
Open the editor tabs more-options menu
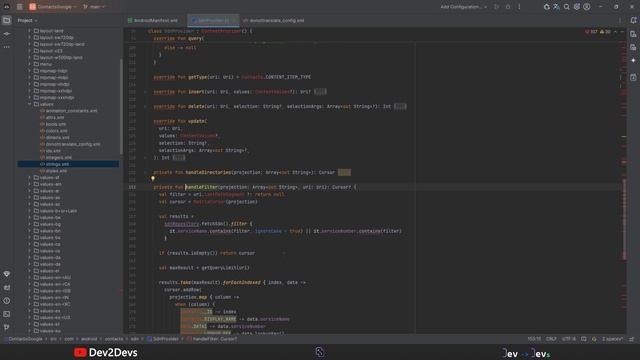(620, 20)
